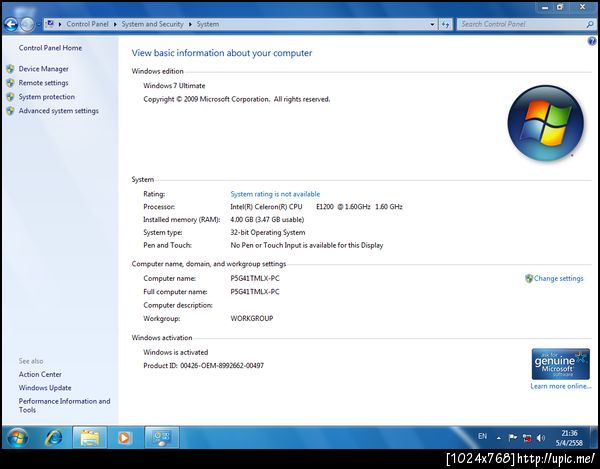Open Windows Update link
The image size is (600, 469).
45,388
